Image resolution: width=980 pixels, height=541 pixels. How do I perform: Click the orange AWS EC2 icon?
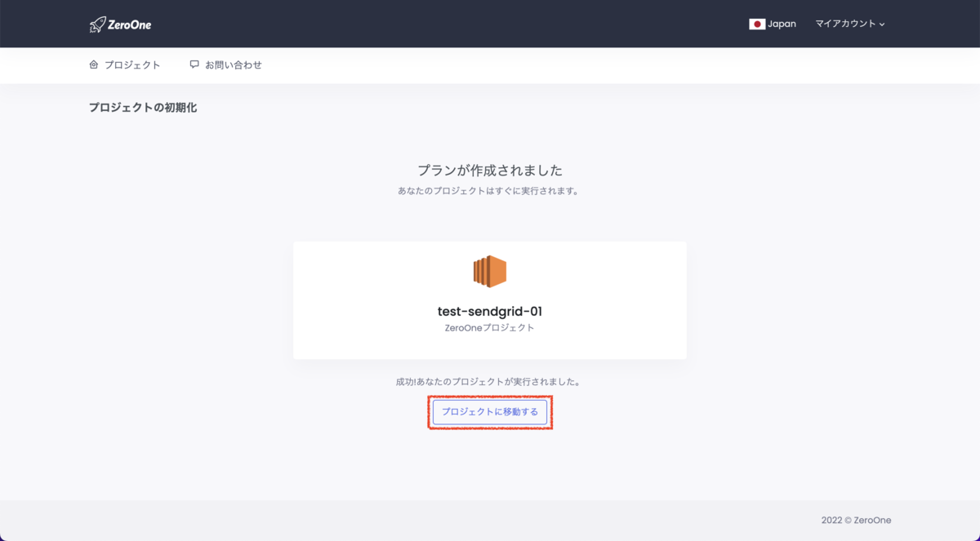click(490, 272)
